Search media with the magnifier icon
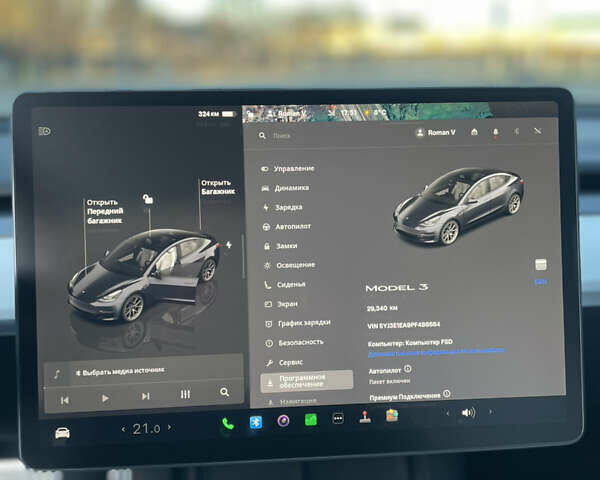 (225, 392)
